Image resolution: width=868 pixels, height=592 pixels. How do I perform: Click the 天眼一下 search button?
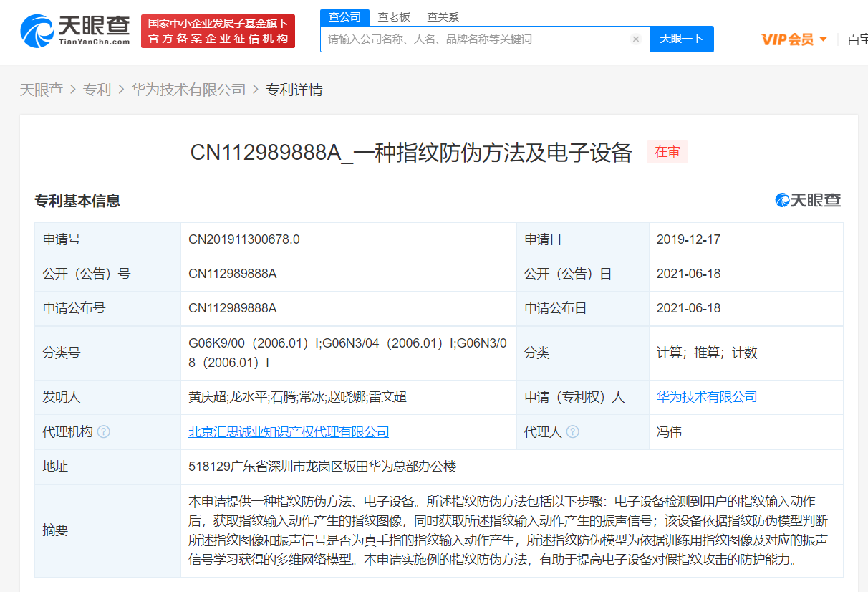(x=681, y=39)
